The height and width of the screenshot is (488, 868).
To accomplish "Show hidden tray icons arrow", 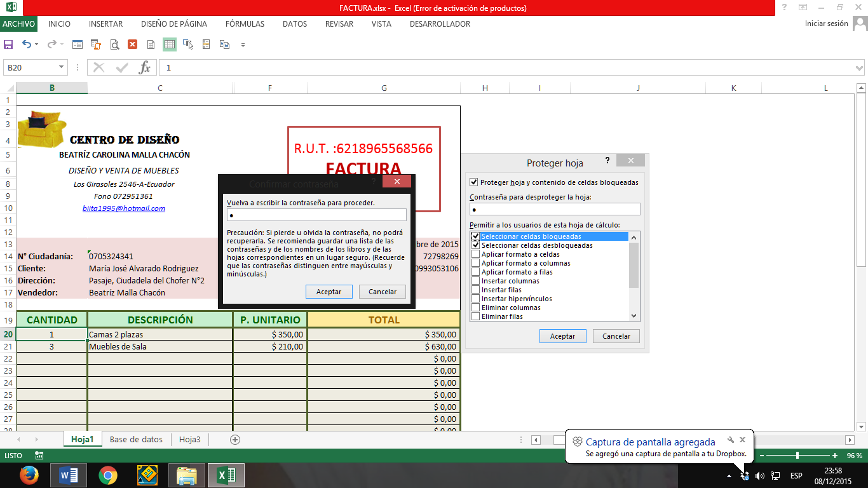I will [729, 475].
